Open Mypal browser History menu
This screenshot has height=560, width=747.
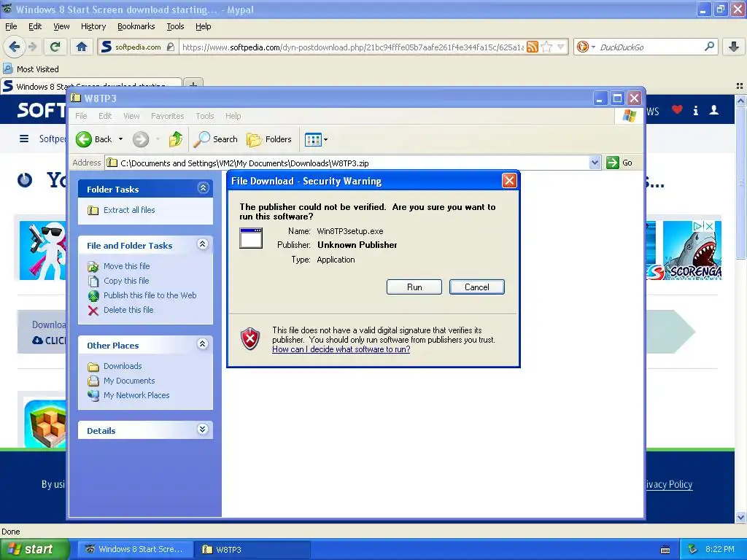pyautogui.click(x=93, y=26)
